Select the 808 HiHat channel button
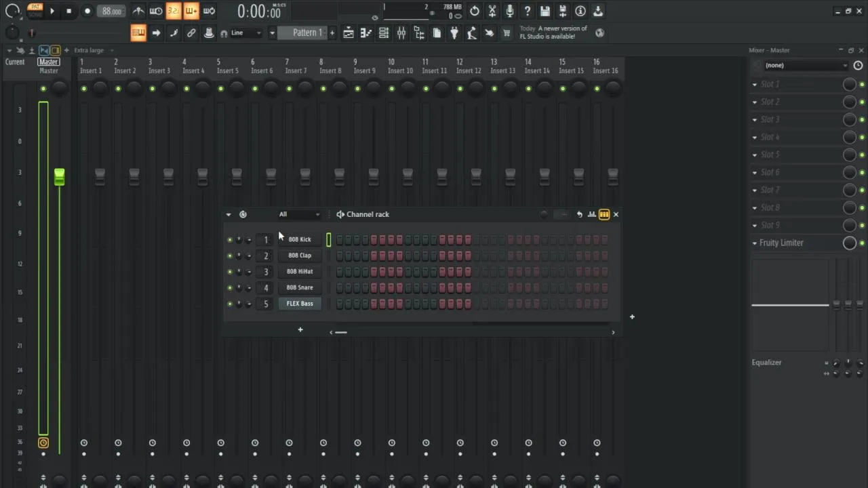The width and height of the screenshot is (868, 488). click(300, 272)
